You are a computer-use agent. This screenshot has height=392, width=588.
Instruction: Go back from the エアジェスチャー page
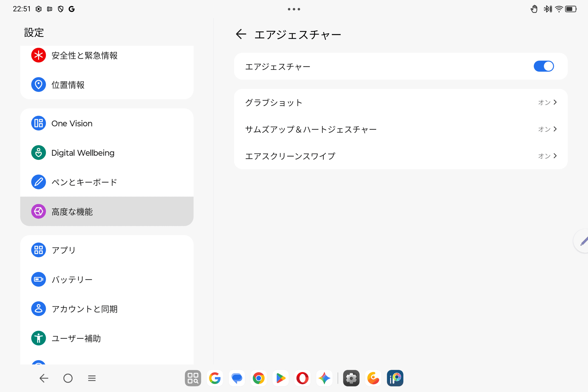[x=241, y=34]
